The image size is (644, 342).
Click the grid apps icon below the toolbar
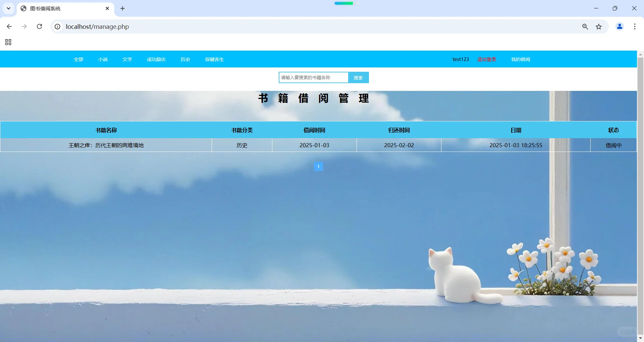pyautogui.click(x=8, y=42)
